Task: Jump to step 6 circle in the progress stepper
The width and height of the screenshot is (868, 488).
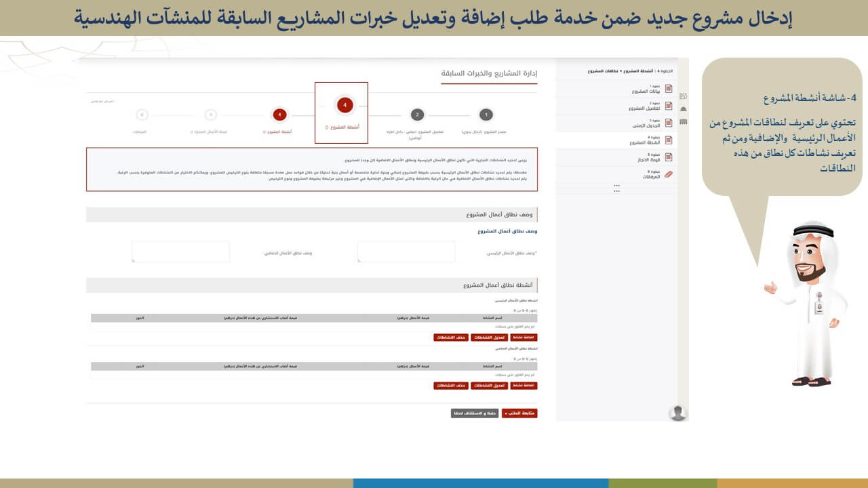Action: (x=141, y=115)
